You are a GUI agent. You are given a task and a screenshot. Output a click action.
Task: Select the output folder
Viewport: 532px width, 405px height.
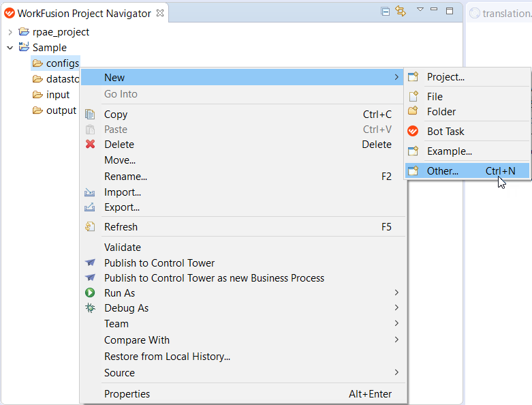click(x=61, y=110)
